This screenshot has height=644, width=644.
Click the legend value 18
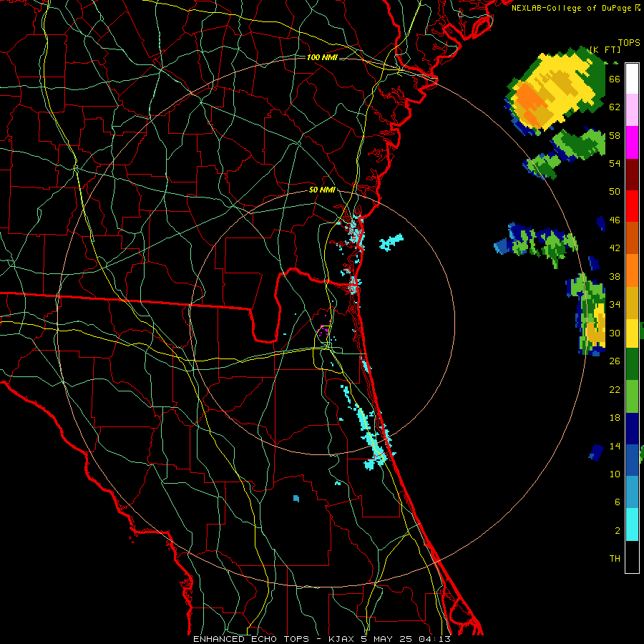tap(615, 418)
